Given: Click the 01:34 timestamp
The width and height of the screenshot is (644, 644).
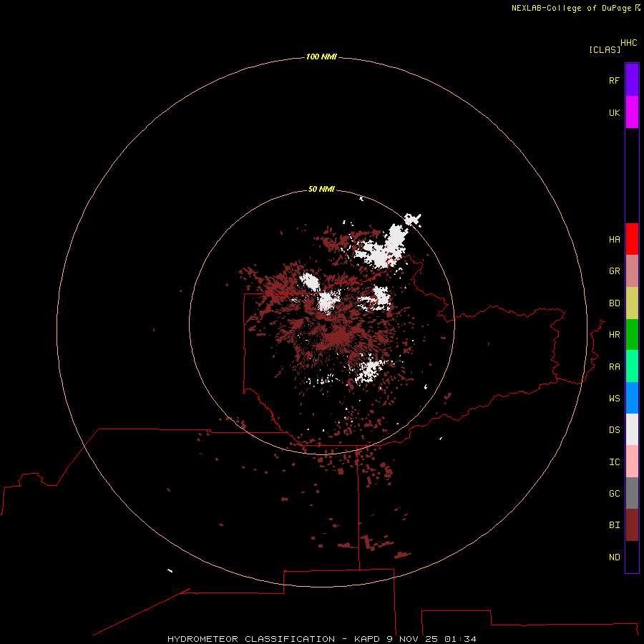Looking at the screenshot, I should (460, 639).
